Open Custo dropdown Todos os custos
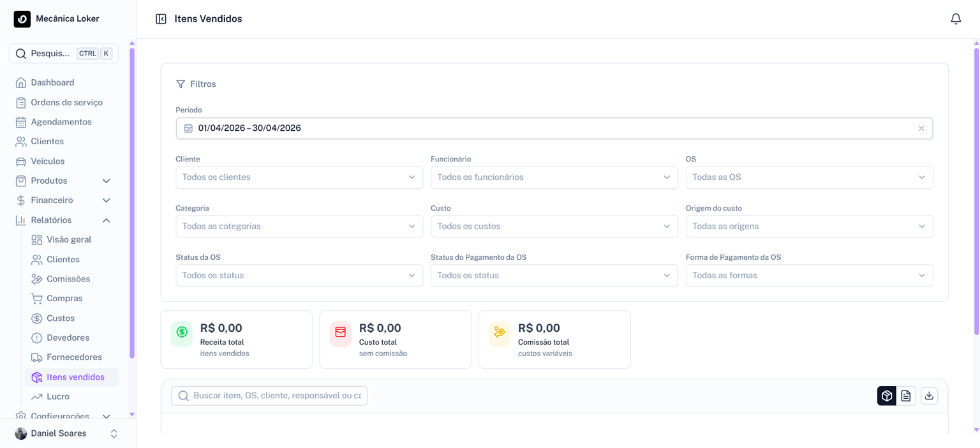The height and width of the screenshot is (448, 980). [x=554, y=227]
